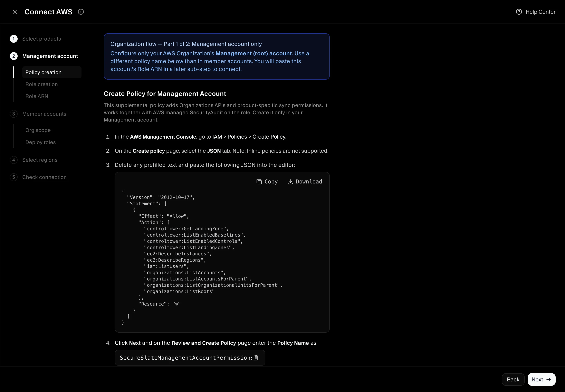Go to the Check connection step
The height and width of the screenshot is (392, 565).
pos(44,177)
